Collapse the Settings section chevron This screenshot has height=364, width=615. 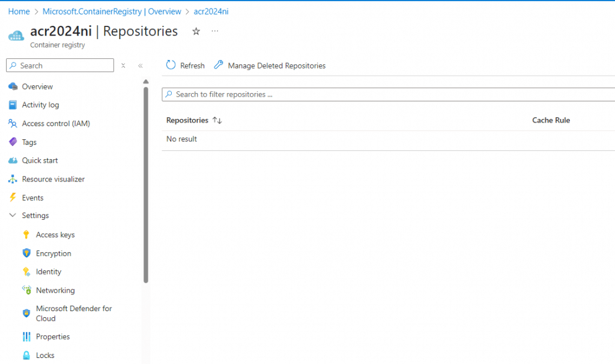coord(13,216)
